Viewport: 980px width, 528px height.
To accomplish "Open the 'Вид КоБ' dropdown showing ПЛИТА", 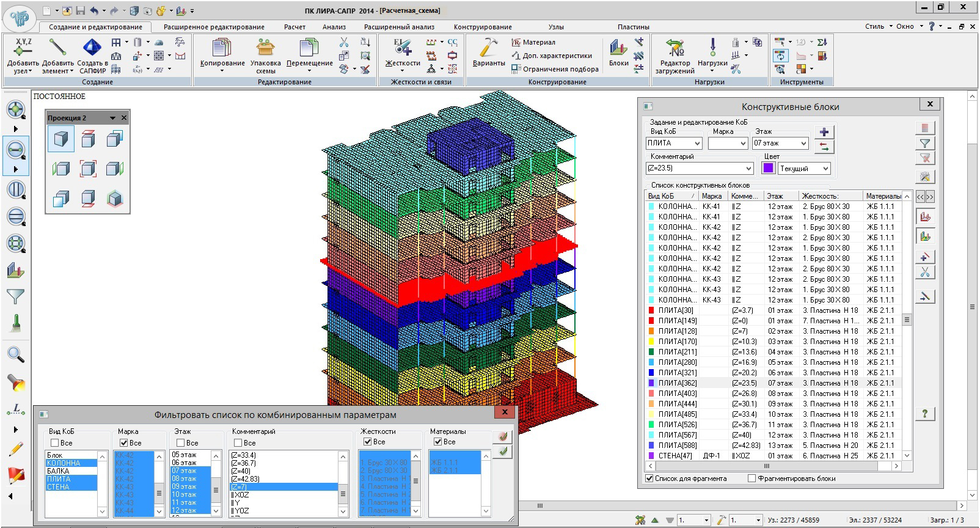I will tap(697, 144).
